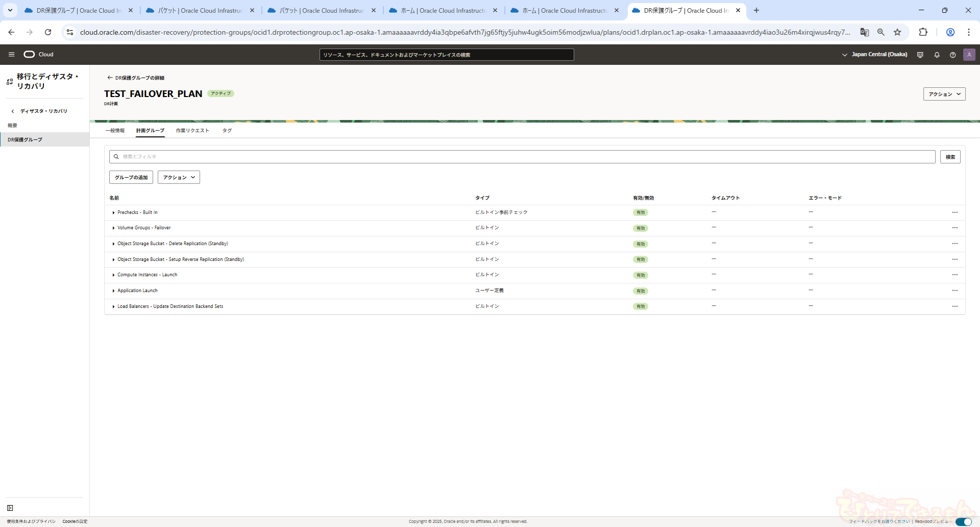Click the notifications bell icon
Image resolution: width=980 pixels, height=527 pixels.
tap(937, 55)
